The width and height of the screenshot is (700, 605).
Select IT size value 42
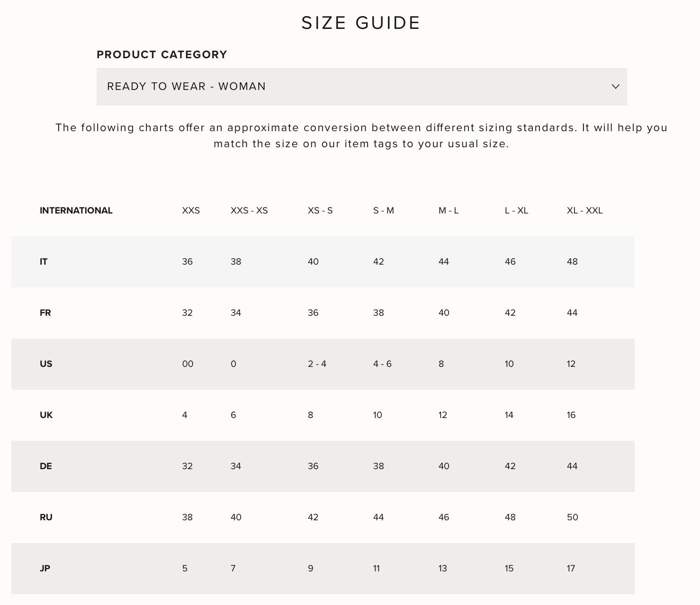tap(378, 261)
